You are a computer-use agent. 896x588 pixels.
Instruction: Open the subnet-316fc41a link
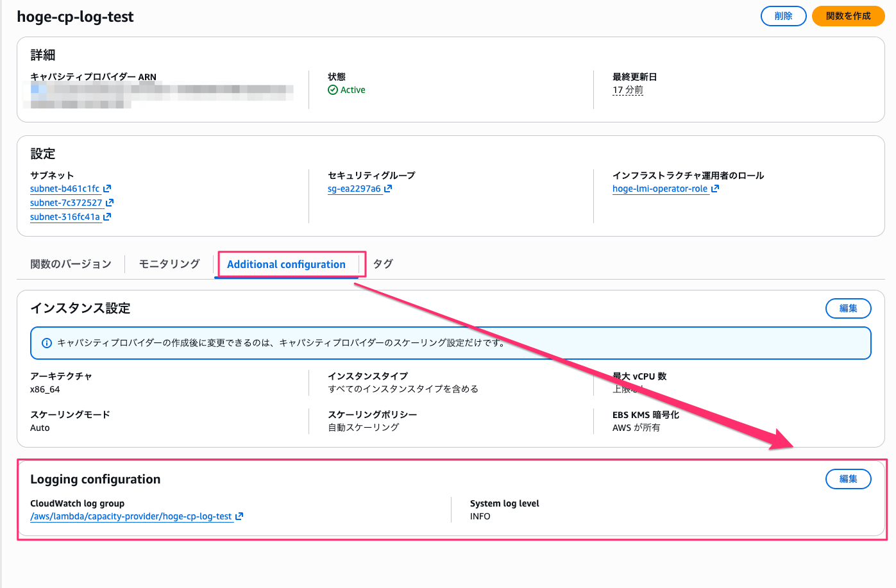click(x=65, y=217)
